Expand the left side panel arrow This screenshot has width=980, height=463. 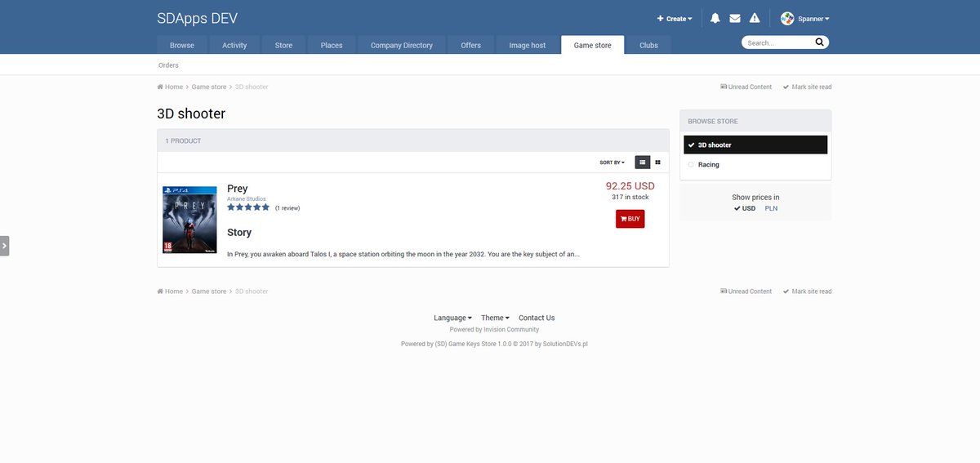tap(4, 245)
